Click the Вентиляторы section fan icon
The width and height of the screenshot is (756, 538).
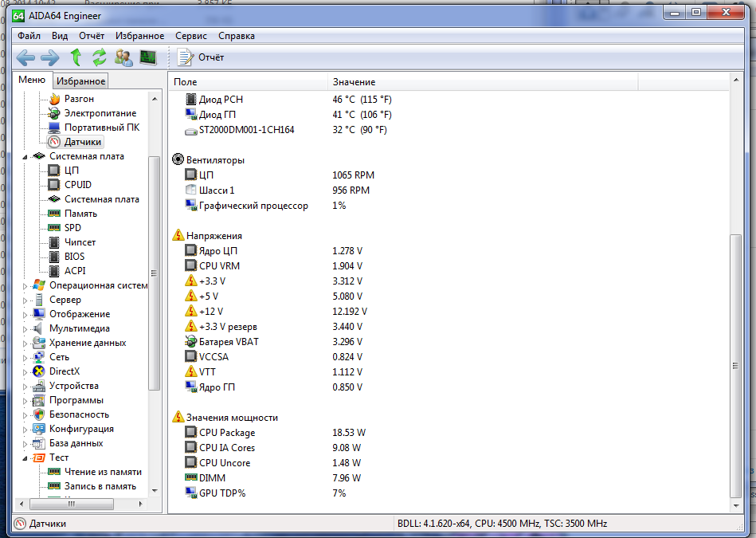tap(178, 159)
